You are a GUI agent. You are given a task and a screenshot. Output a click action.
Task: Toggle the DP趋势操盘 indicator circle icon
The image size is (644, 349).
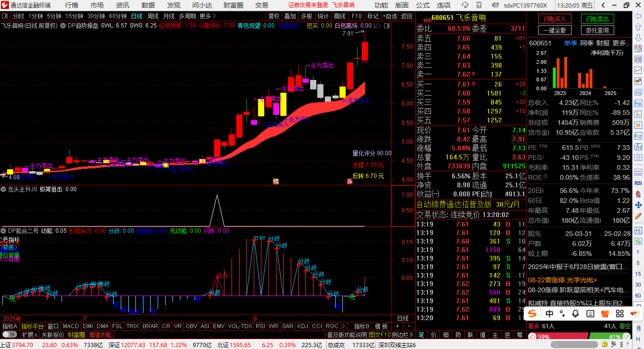coord(63,26)
